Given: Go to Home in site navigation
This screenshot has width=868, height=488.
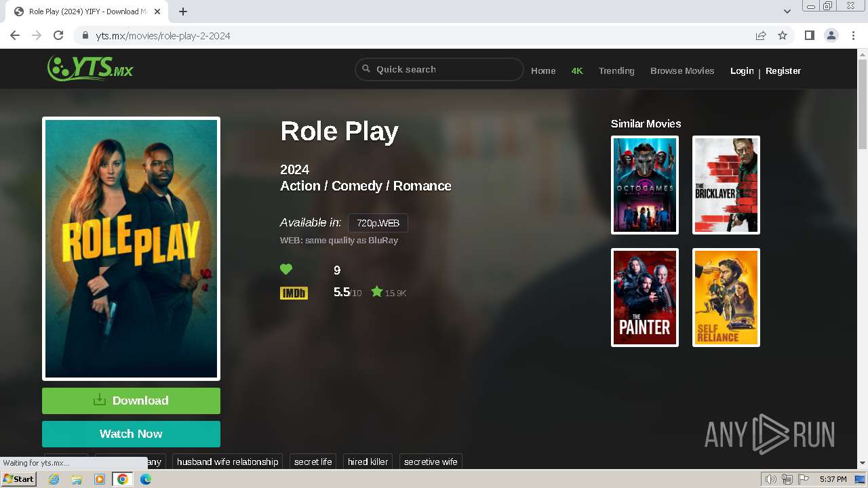Looking at the screenshot, I should point(543,70).
